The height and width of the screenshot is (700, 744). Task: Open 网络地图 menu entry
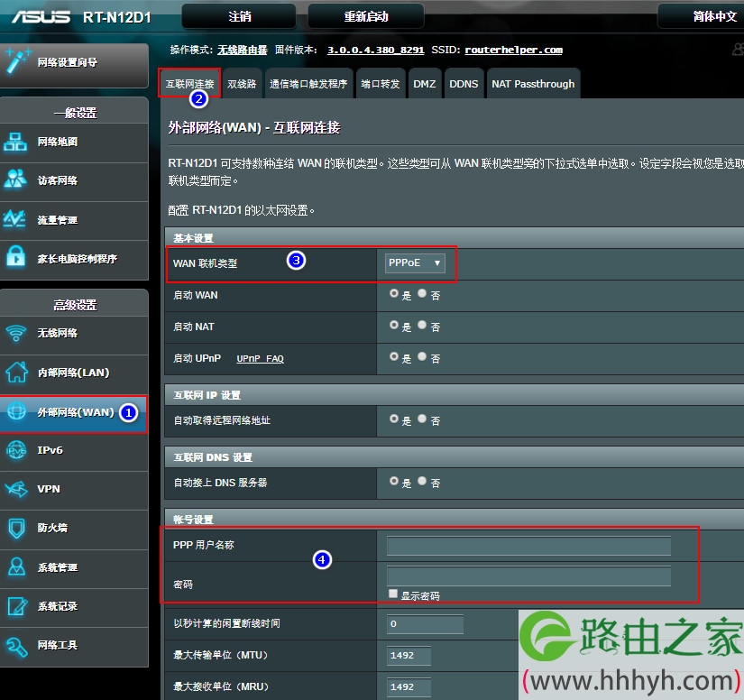click(74, 142)
